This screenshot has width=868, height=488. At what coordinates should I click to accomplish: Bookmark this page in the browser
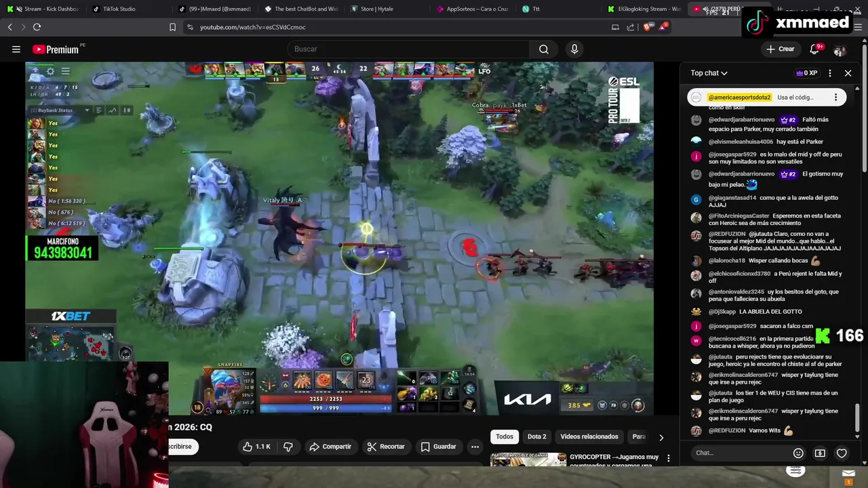172,27
